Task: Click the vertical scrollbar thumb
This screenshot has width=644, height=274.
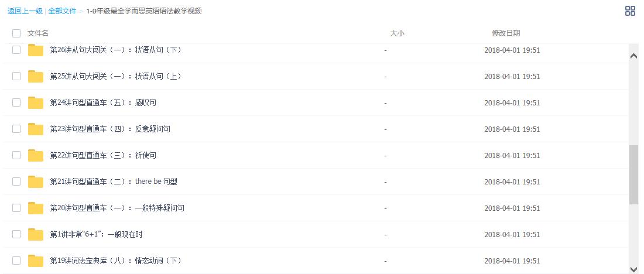Action: pos(633,174)
